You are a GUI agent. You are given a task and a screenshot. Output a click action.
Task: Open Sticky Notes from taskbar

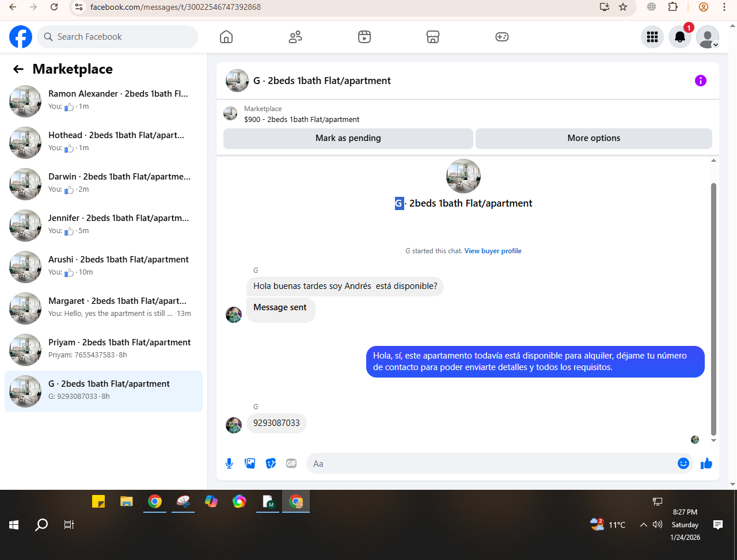coord(98,502)
